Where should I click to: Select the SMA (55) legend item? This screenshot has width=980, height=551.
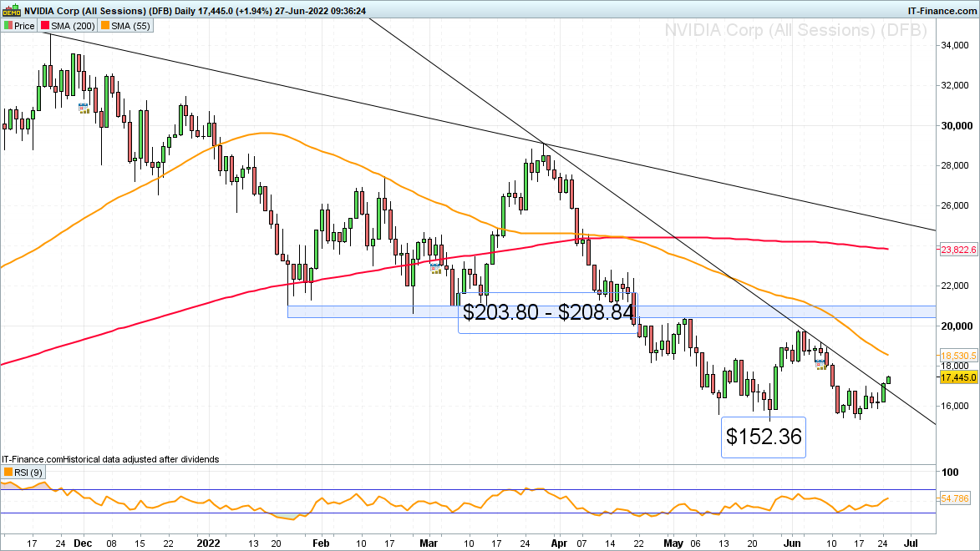coord(125,26)
